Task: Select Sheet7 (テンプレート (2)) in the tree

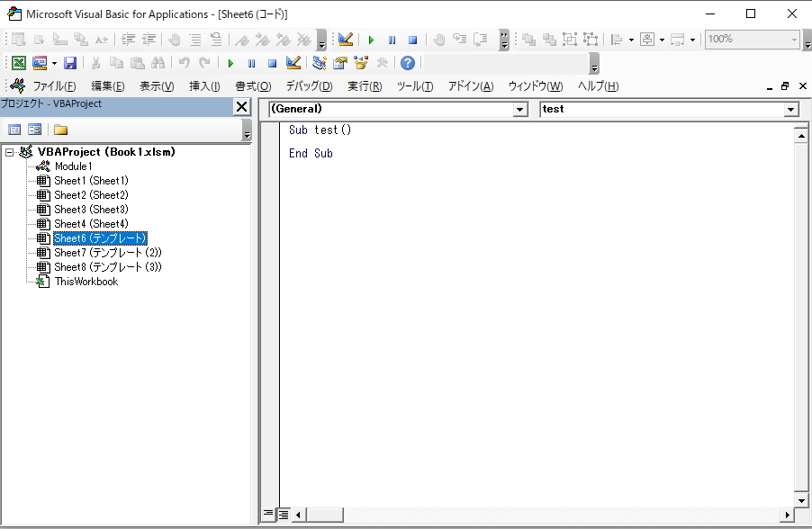Action: (108, 253)
